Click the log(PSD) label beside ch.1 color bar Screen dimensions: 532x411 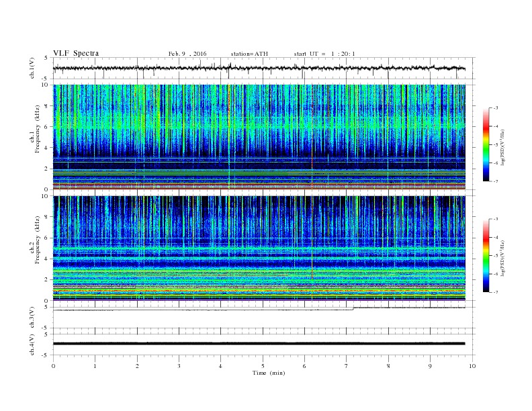(503, 146)
